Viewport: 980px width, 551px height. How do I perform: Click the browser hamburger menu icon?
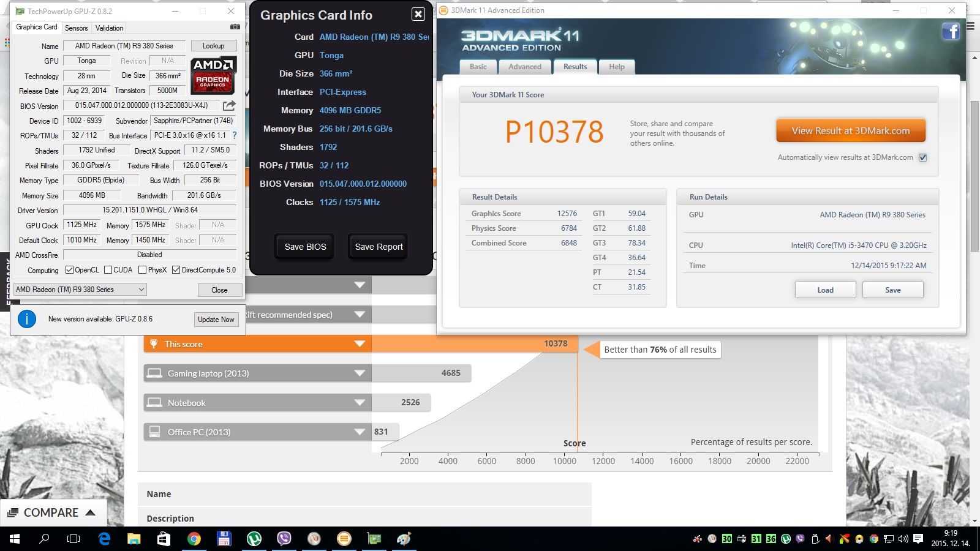[971, 26]
